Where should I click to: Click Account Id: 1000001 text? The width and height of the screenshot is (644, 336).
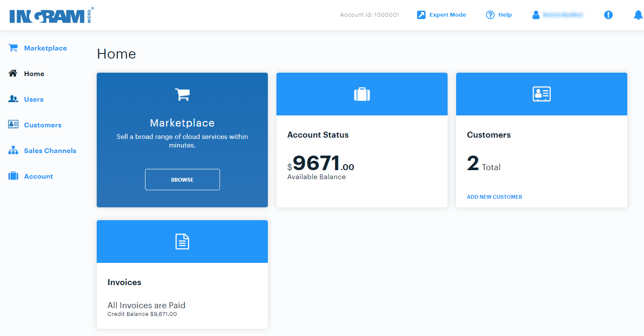(x=370, y=15)
